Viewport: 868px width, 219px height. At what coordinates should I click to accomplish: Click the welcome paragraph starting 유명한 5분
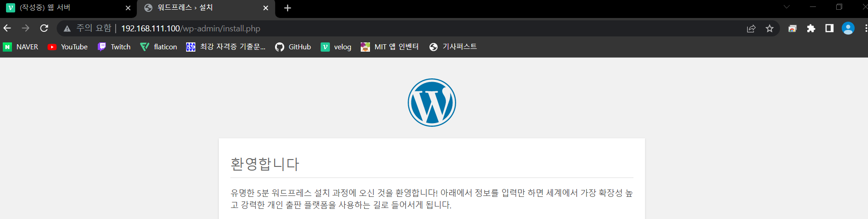(432, 199)
